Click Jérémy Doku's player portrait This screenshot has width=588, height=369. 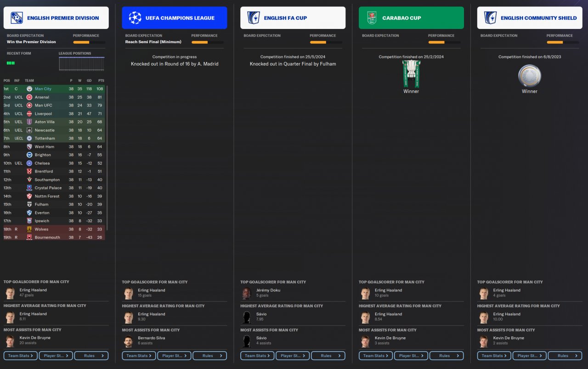pos(247,293)
